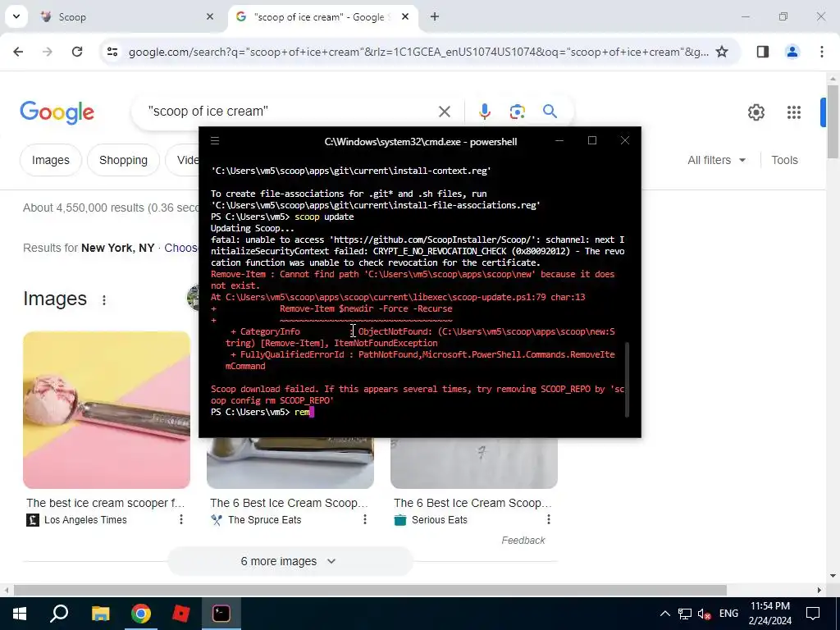Bookmark this page with the star
The width and height of the screenshot is (840, 630).
click(x=722, y=52)
